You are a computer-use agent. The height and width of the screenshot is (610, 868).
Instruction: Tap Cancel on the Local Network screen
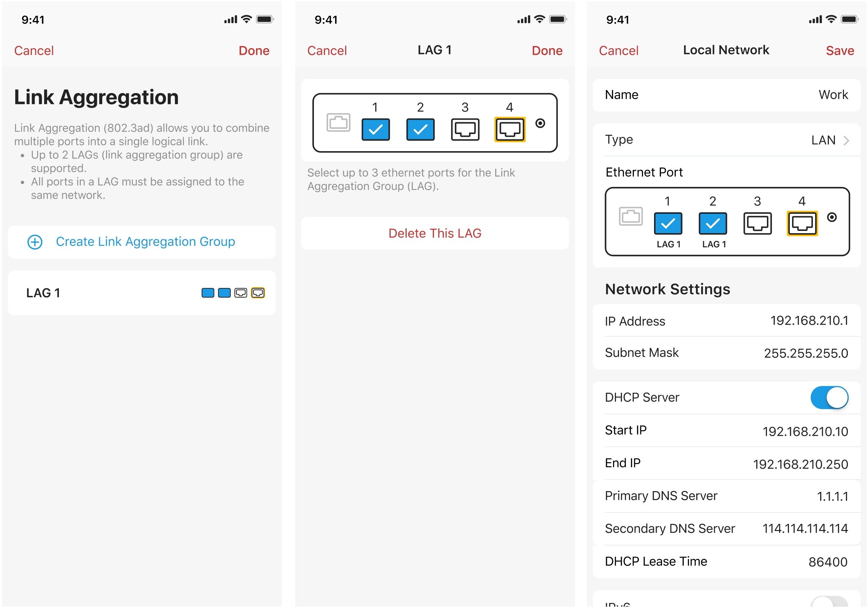[x=619, y=51]
